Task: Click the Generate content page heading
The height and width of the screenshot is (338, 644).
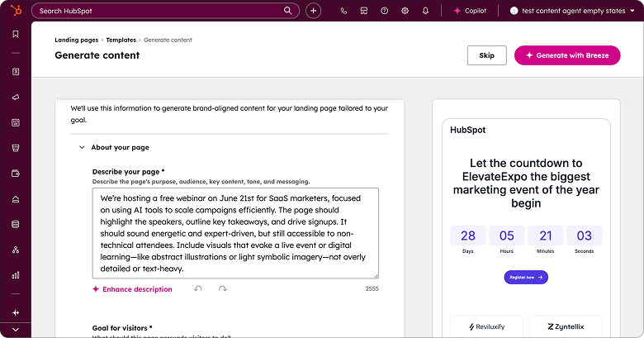Action: (97, 55)
